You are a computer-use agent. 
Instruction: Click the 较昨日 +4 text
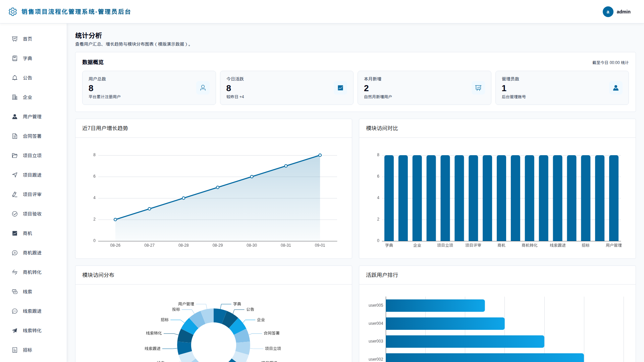235,97
